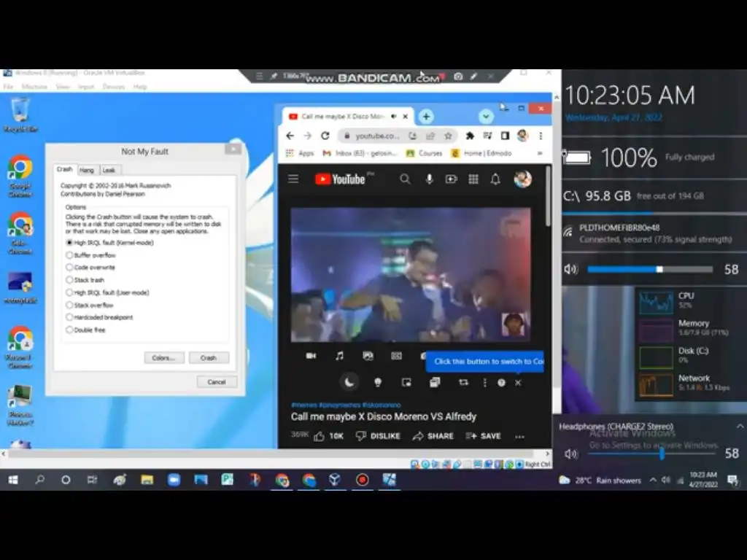Click the Colors... button

tap(164, 357)
